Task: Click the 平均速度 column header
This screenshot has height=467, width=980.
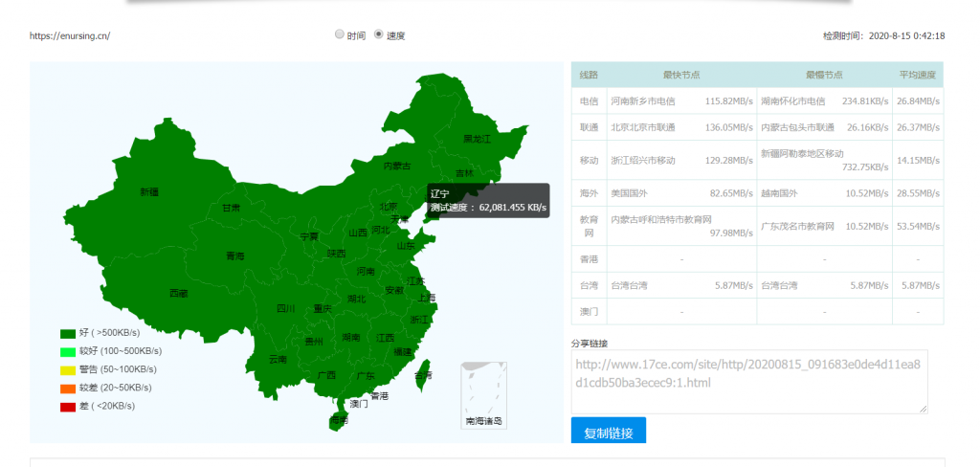Action: [917, 75]
